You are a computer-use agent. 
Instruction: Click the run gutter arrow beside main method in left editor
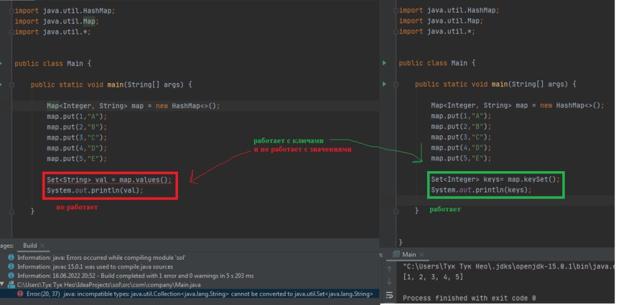(x=3, y=84)
